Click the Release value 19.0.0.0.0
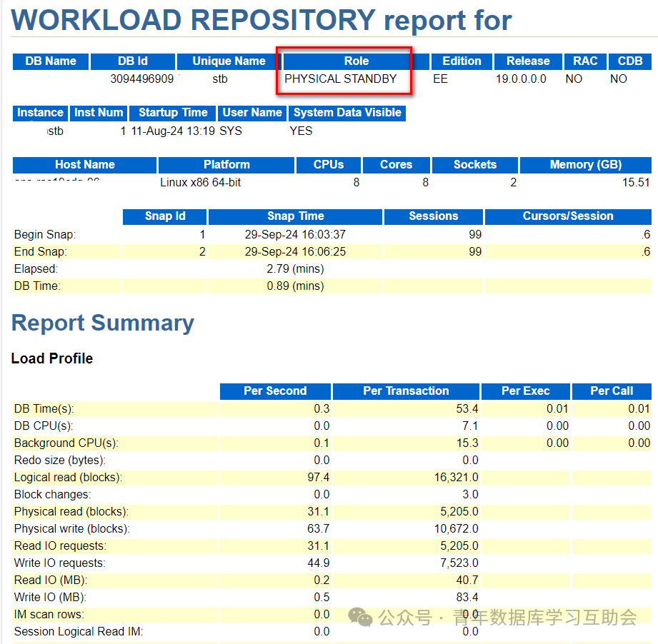 (521, 79)
